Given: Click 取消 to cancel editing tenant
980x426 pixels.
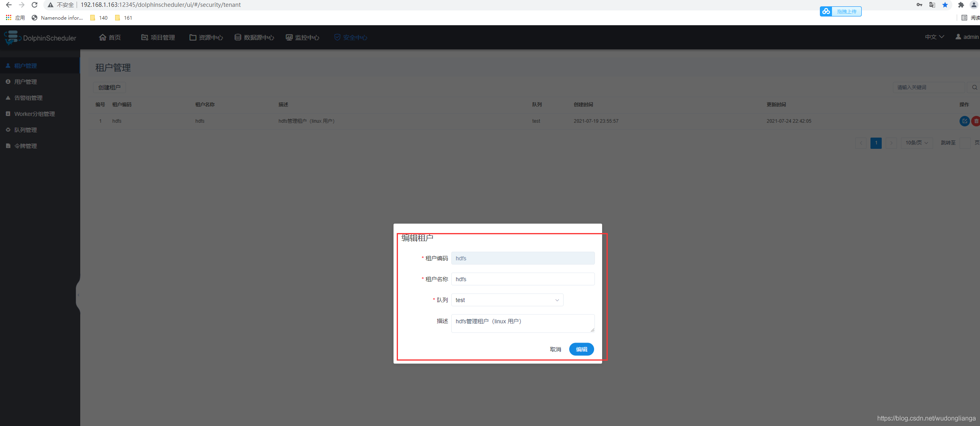Looking at the screenshot, I should (x=555, y=349).
